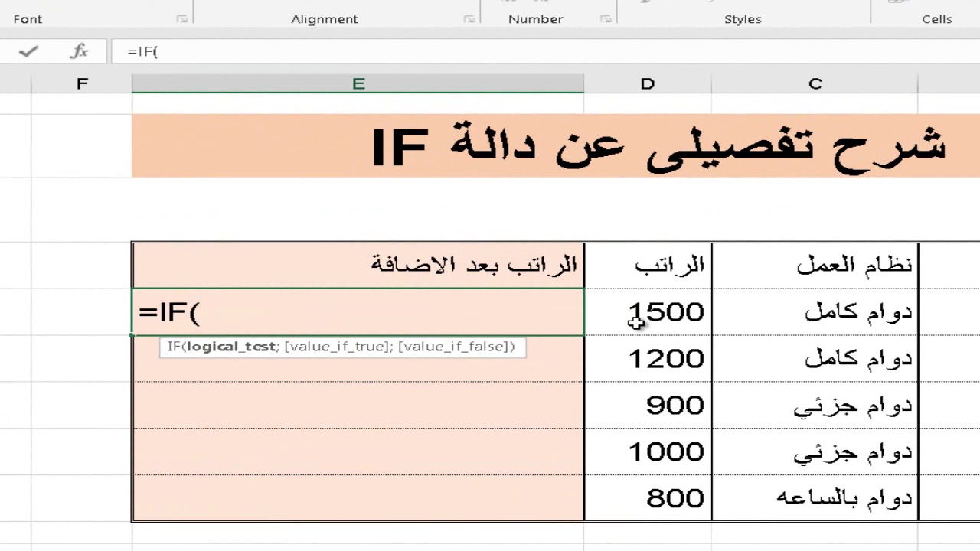Select the دوام بالساعه cell
Image resolution: width=980 pixels, height=551 pixels.
(815, 498)
